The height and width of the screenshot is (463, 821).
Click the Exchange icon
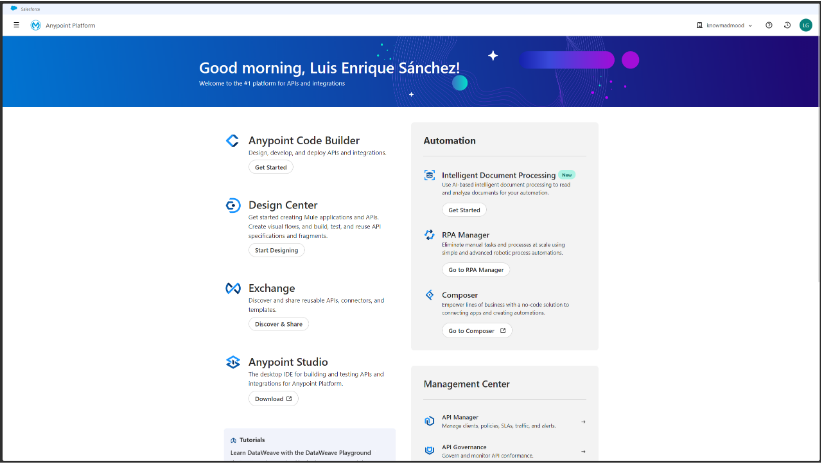(x=233, y=288)
